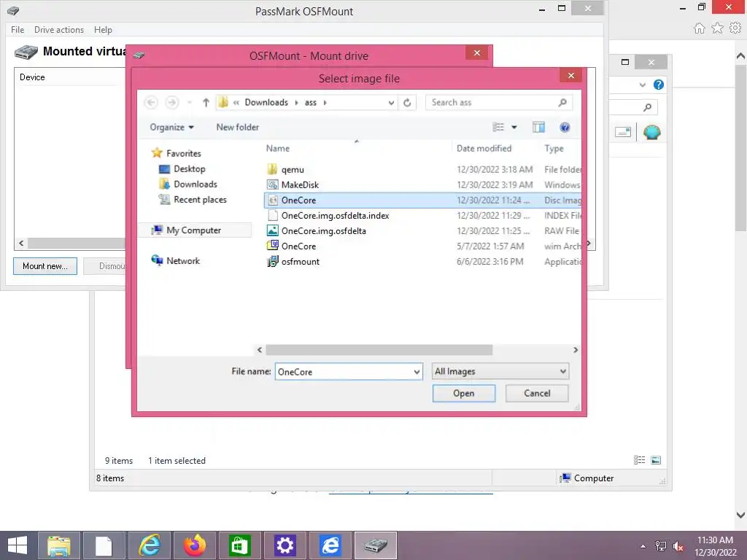The width and height of the screenshot is (747, 560).
Task: Click the blue help icon in Explorer window
Action: pyautogui.click(x=659, y=85)
